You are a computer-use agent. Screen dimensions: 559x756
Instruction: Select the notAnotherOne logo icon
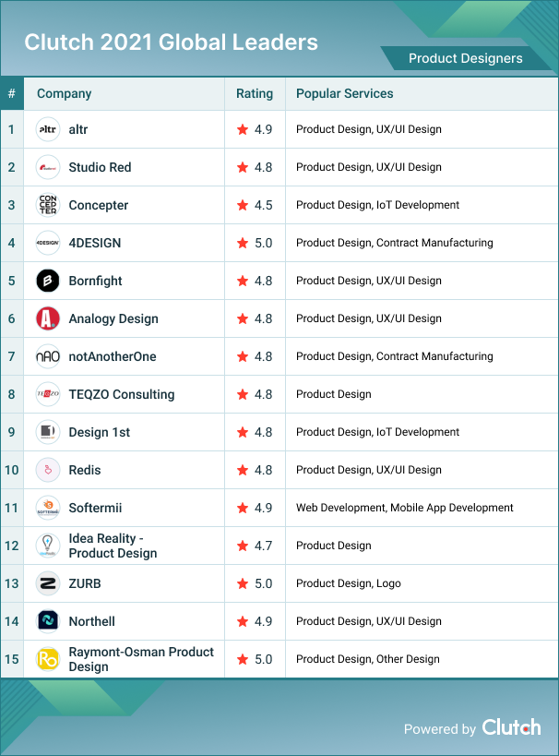pyautogui.click(x=48, y=356)
